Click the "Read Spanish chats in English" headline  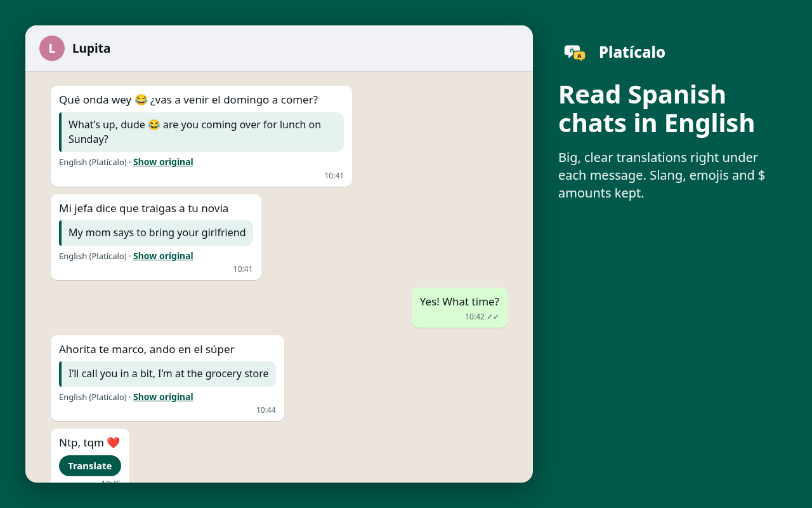(657, 109)
